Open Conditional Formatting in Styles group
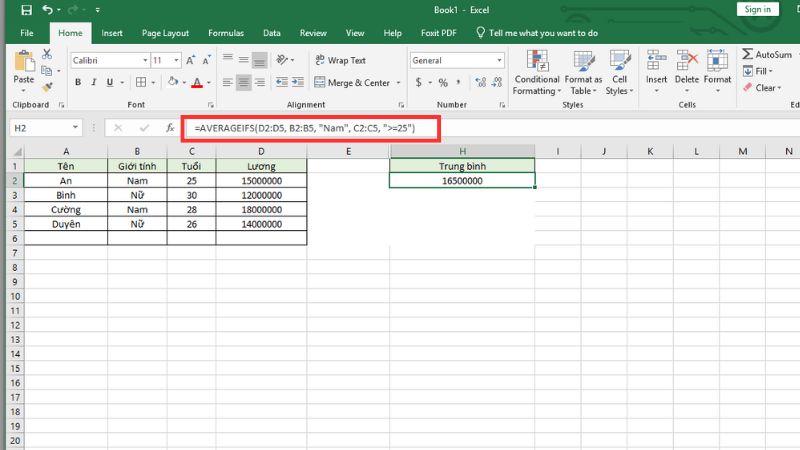This screenshot has width=800, height=450. (x=537, y=70)
